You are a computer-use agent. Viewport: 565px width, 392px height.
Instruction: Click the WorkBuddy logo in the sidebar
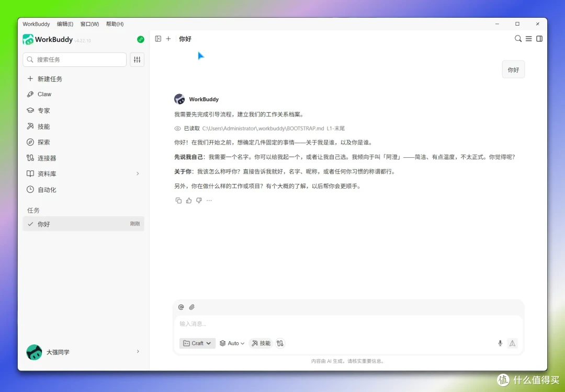click(28, 39)
